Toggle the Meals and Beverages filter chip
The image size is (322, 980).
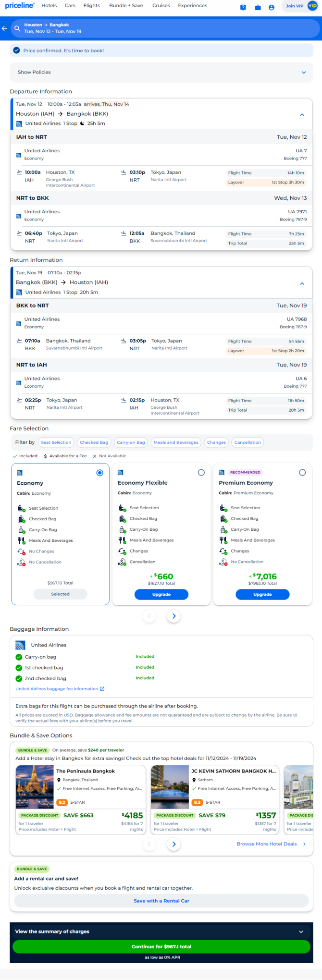[176, 442]
